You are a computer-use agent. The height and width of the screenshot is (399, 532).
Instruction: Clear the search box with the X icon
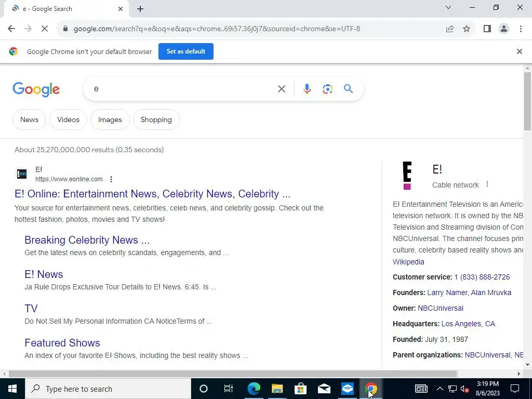(281, 89)
